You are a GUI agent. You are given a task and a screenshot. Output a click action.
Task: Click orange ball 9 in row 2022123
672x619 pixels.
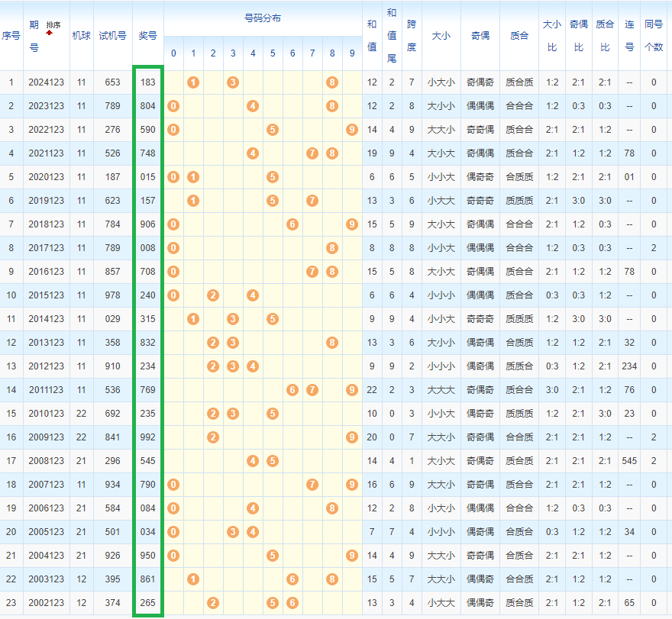coord(351,130)
